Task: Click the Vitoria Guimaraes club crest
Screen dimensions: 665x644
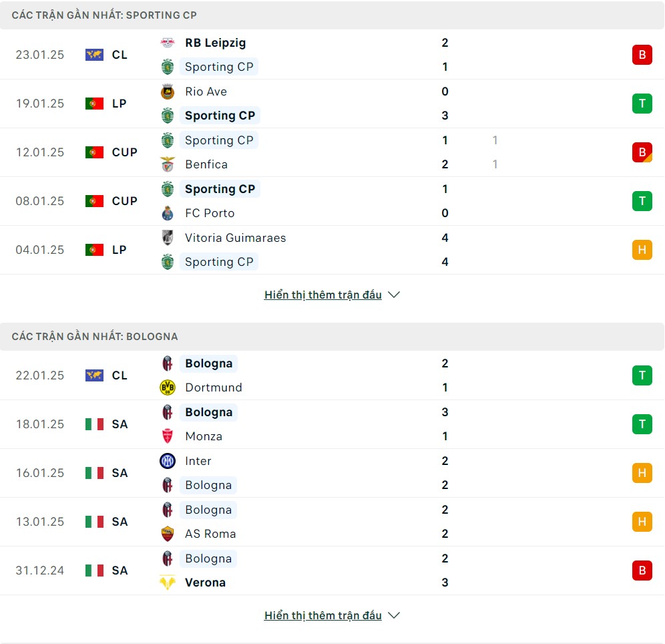Action: click(x=168, y=238)
